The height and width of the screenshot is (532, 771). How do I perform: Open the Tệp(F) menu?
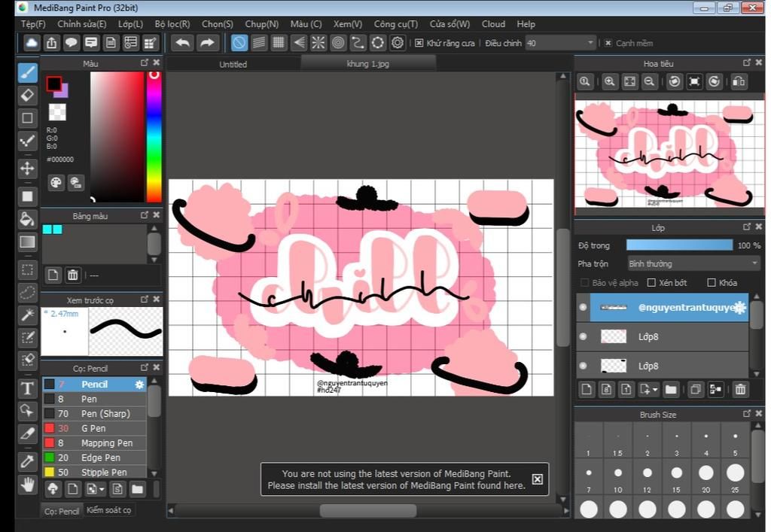point(33,24)
